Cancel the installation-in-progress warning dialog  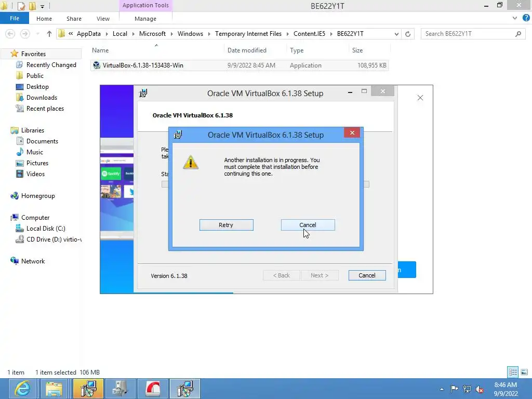point(308,225)
